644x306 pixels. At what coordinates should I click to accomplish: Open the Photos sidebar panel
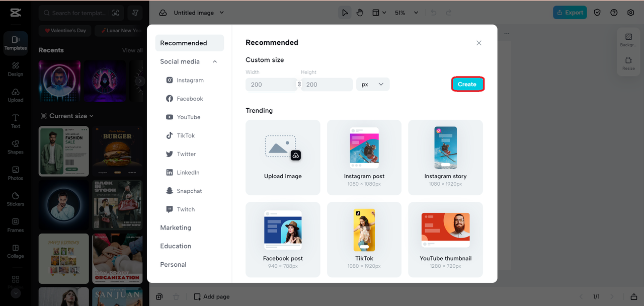click(x=16, y=173)
